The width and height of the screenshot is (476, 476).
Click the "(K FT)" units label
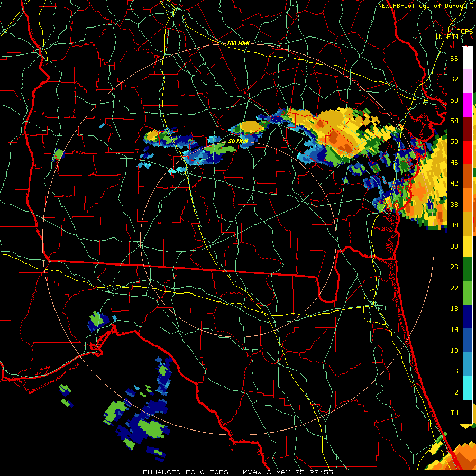point(447,36)
